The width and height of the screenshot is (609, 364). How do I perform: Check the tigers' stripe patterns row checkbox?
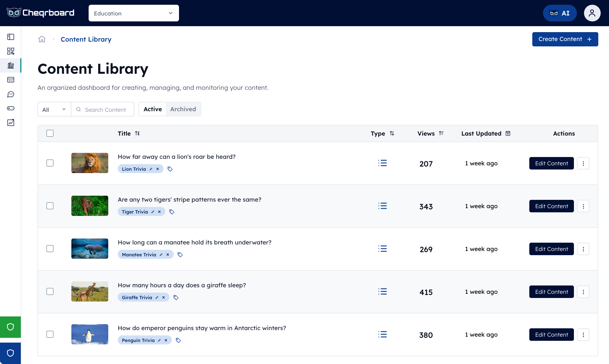click(50, 206)
